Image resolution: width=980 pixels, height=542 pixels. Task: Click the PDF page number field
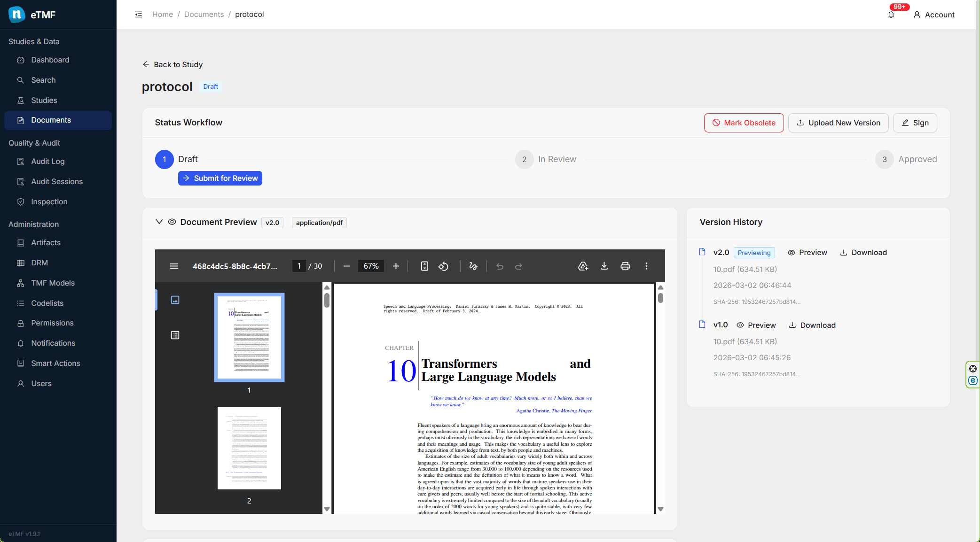coord(299,266)
